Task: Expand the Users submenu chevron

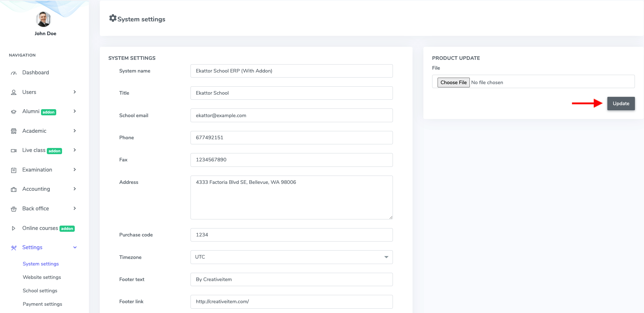Action: coord(75,92)
